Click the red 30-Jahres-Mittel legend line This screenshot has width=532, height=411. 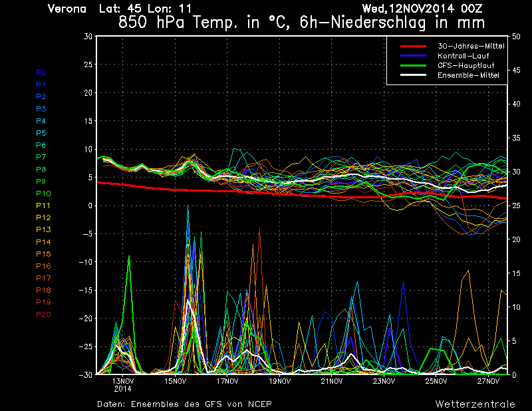coord(413,46)
